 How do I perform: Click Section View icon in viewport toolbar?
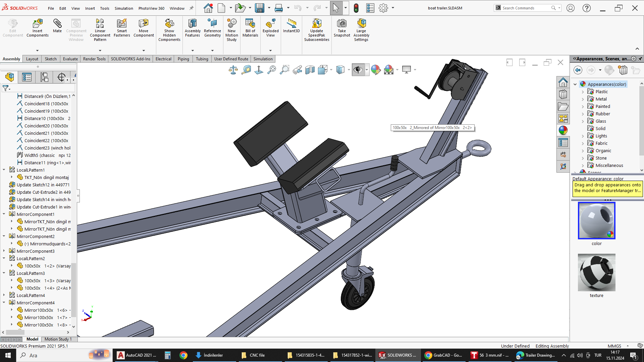310,70
